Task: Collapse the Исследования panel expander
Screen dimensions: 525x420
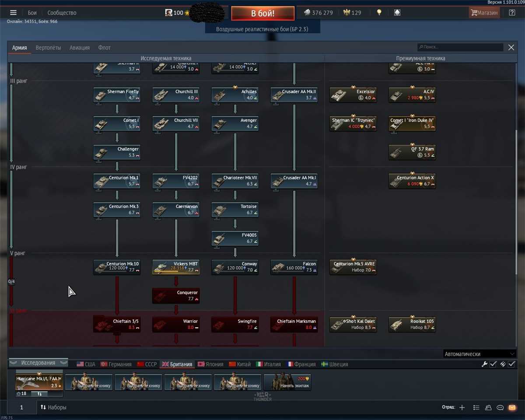Action: tap(38, 363)
